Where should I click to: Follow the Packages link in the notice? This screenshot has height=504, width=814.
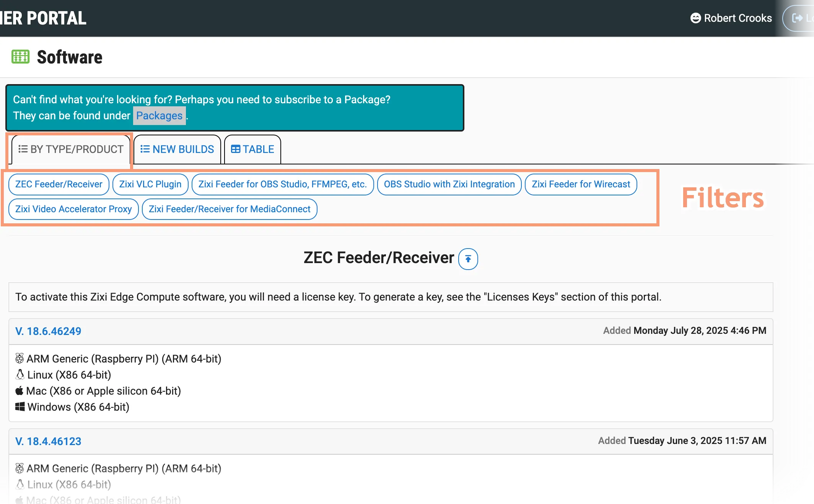[159, 115]
